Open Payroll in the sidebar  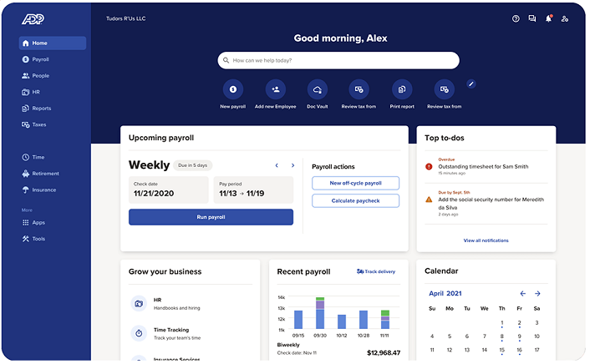coord(40,59)
